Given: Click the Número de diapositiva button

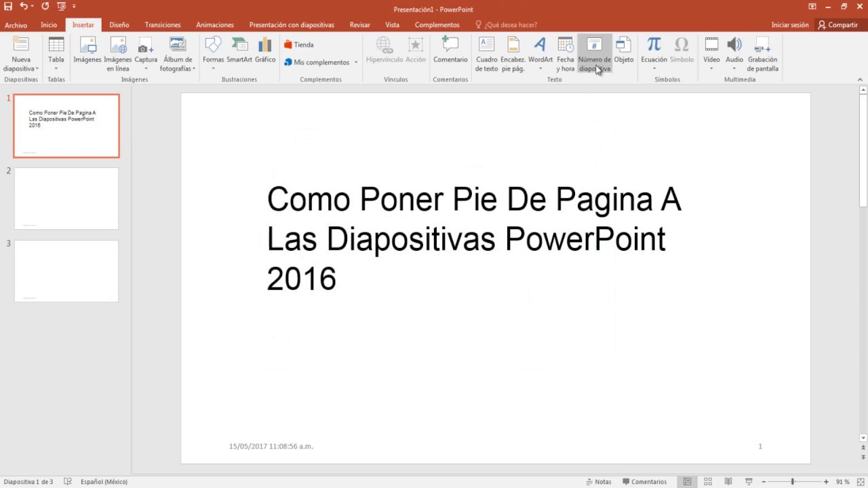Looking at the screenshot, I should click(x=594, y=54).
